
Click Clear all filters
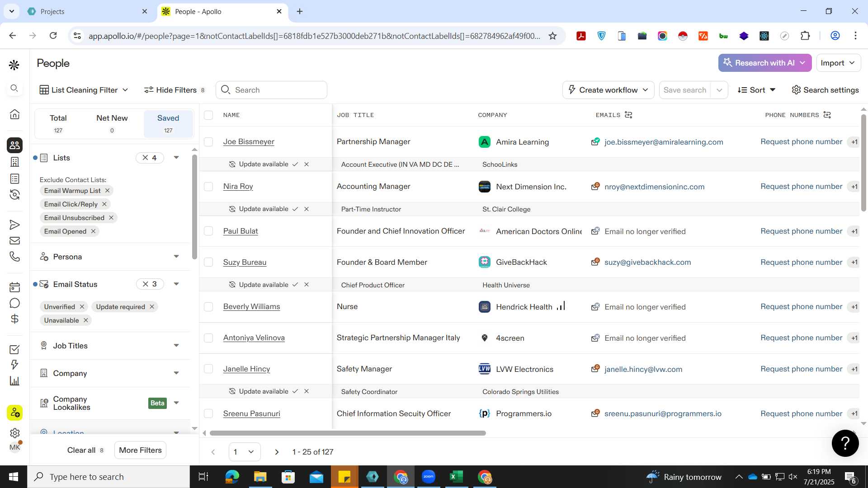(x=85, y=450)
